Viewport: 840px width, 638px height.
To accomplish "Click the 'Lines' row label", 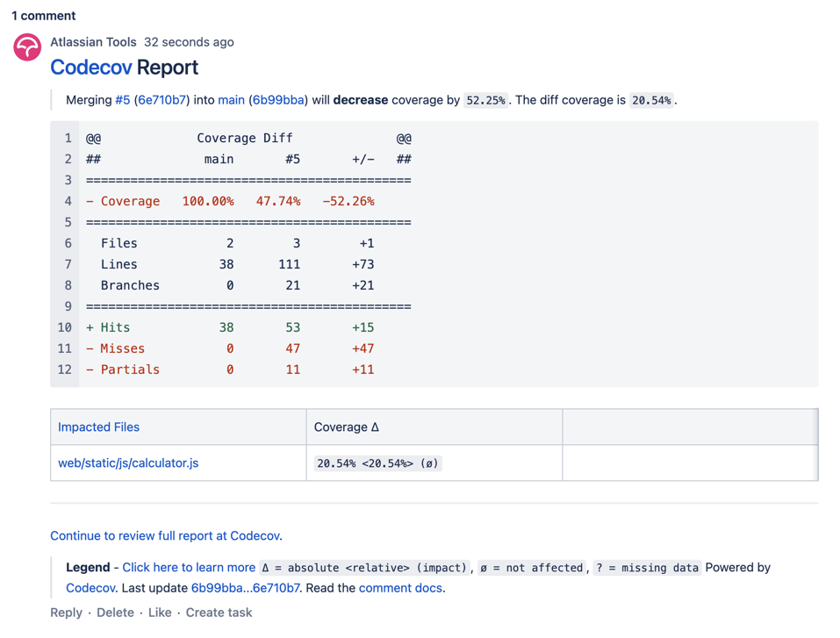I will coord(118,264).
